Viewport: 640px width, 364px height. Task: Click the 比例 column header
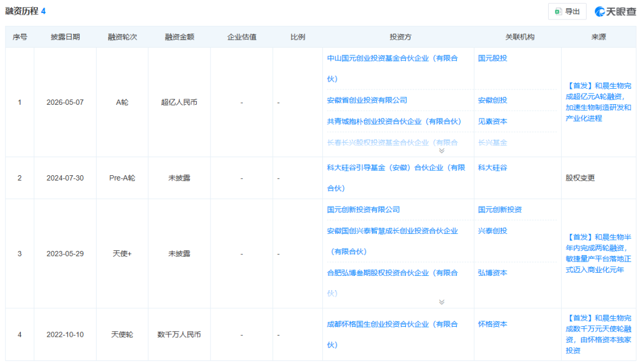[297, 37]
